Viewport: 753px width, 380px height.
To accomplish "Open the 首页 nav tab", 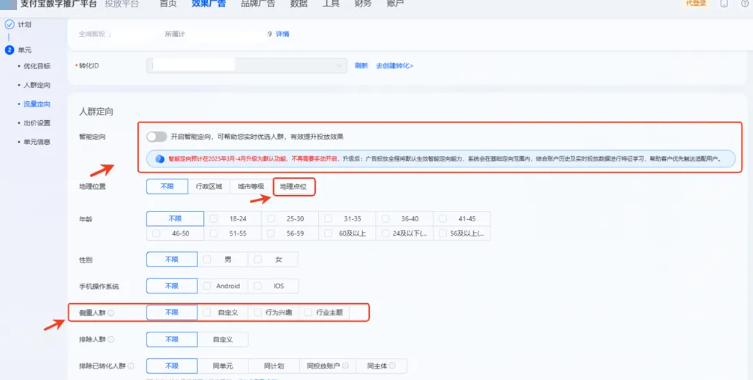I will [x=168, y=3].
